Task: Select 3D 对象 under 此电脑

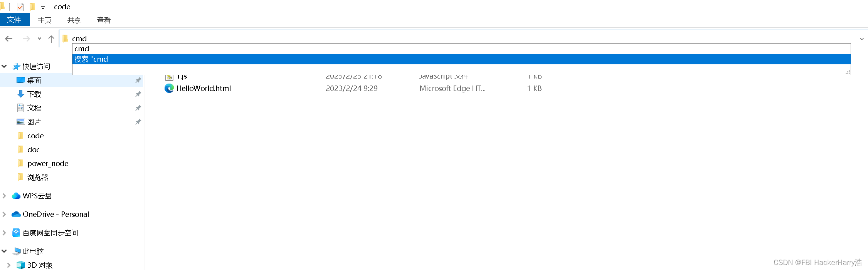Action: point(40,265)
